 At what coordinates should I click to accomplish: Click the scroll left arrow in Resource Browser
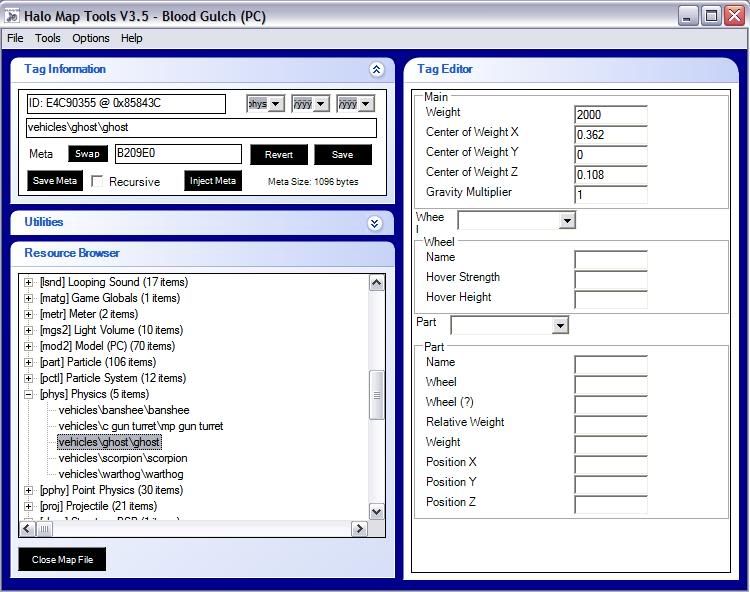(27, 529)
